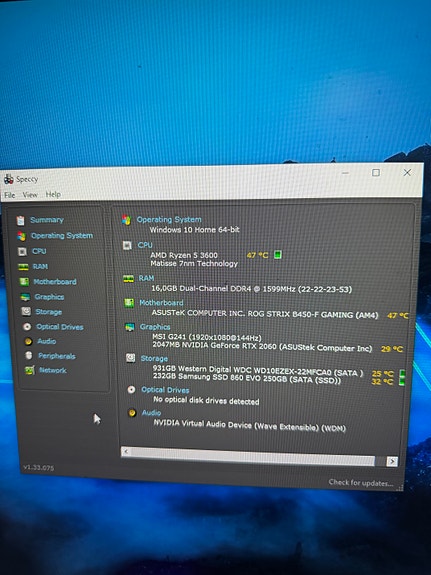Open the Graphics heading link in summary
Image resolution: width=431 pixels, height=575 pixels.
(x=155, y=327)
